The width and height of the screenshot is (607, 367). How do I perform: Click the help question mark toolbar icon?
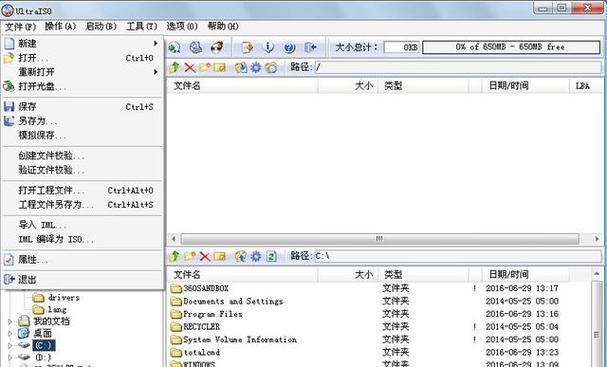[289, 47]
